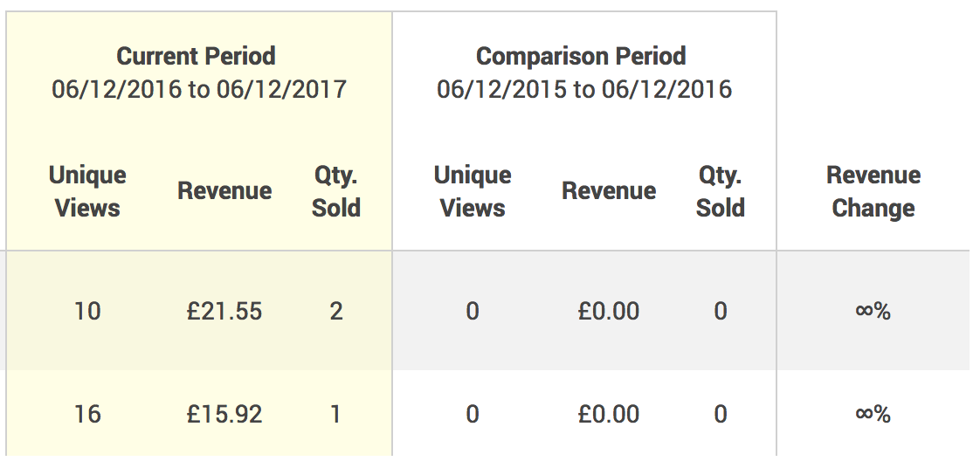Click the £21.55 revenue cell

[224, 311]
